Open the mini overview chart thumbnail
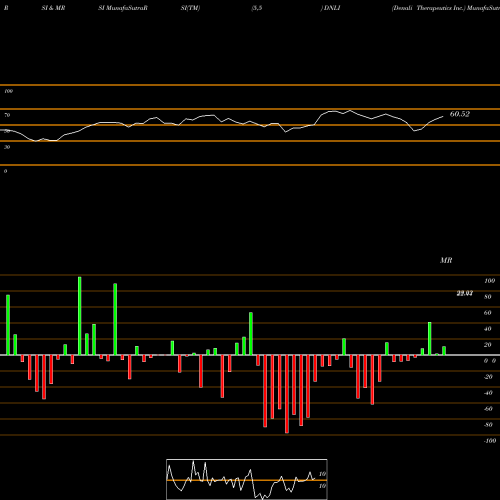The width and height of the screenshot is (500, 500). (x=247, y=479)
